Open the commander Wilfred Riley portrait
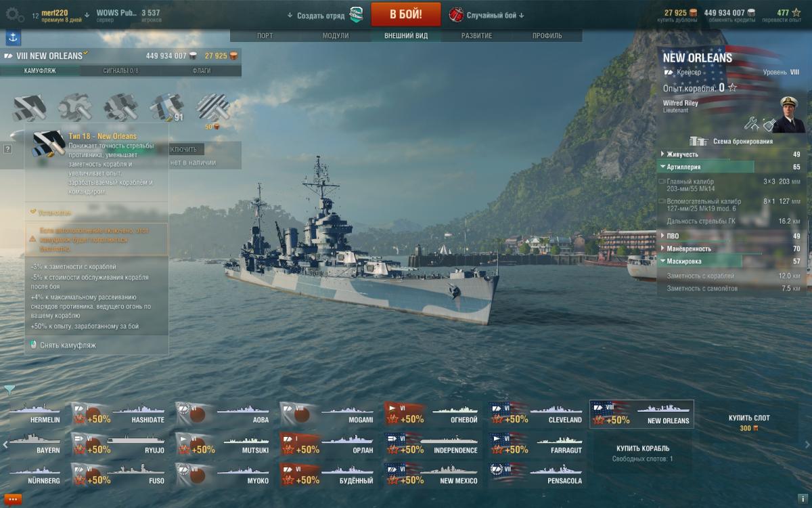Screen dimensions: 812x508 tap(789, 114)
